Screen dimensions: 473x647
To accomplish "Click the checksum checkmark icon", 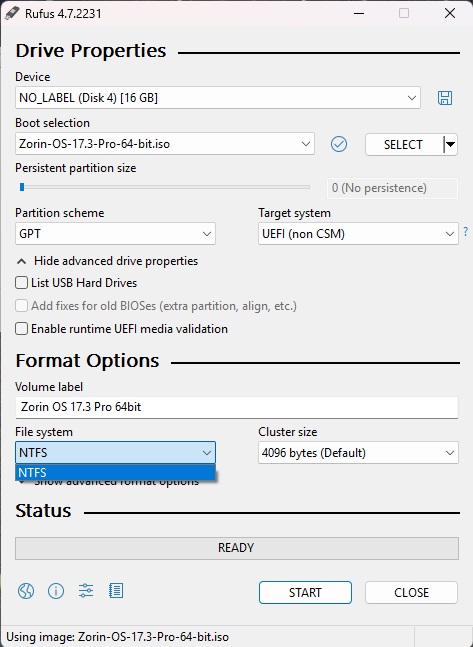I will click(339, 144).
